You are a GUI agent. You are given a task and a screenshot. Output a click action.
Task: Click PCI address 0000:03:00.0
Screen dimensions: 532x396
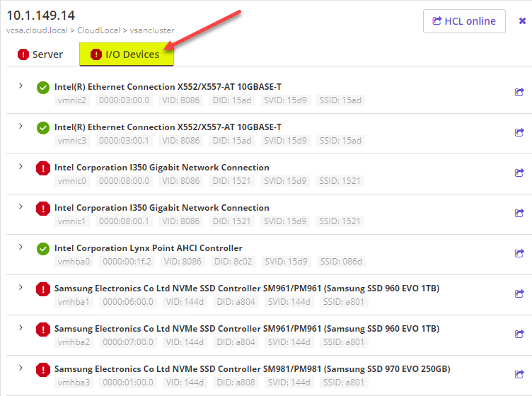[125, 100]
